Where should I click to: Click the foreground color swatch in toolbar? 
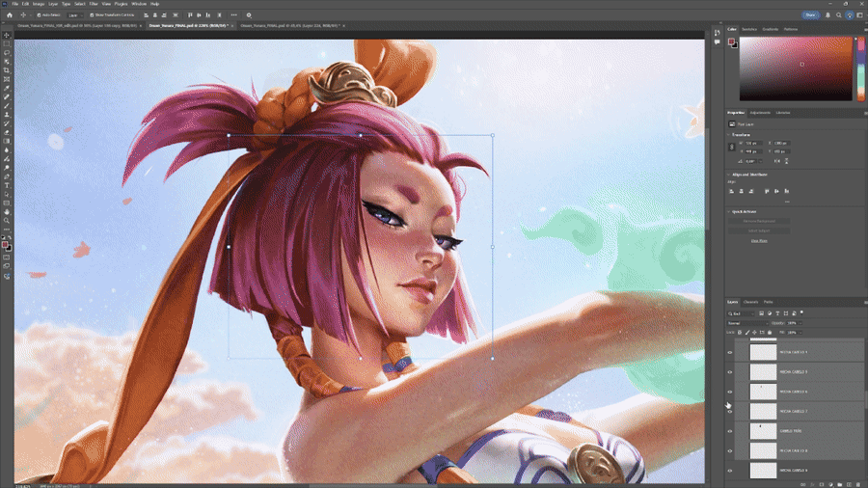[5, 245]
